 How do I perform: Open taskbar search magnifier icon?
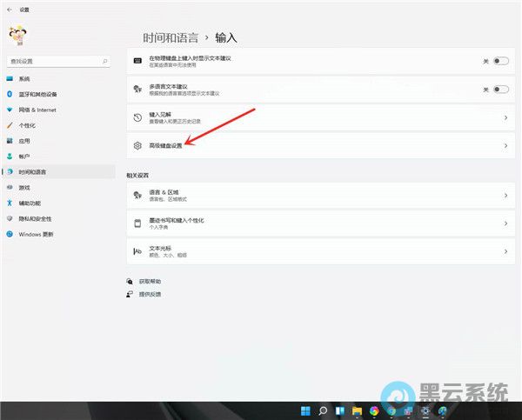322,410
